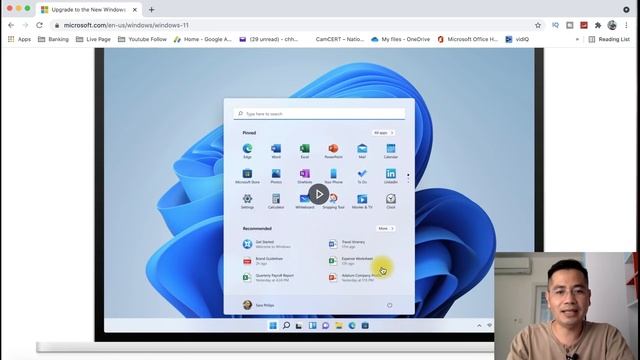Open a new tab with the plus button
Screen dimensions: 640x360
(151, 9)
